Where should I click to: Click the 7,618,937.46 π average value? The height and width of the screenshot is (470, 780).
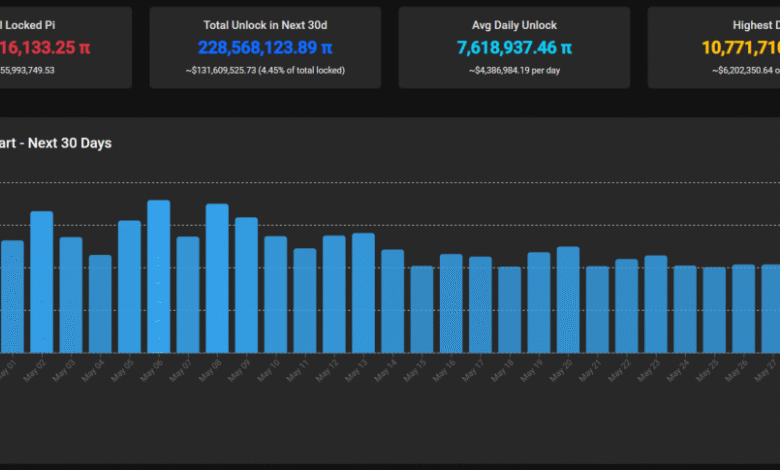pyautogui.click(x=514, y=48)
